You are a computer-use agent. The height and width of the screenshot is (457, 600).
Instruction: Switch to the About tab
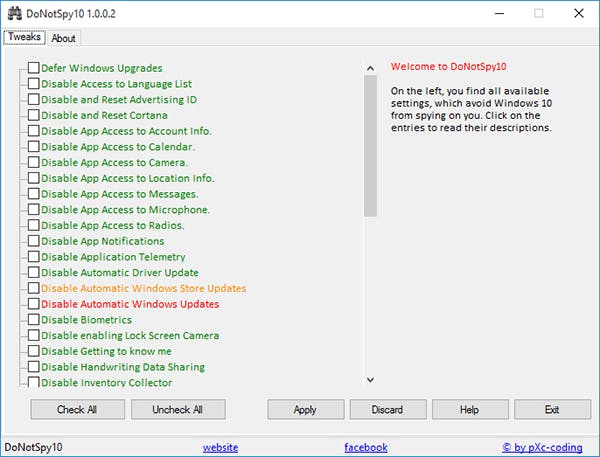(64, 38)
